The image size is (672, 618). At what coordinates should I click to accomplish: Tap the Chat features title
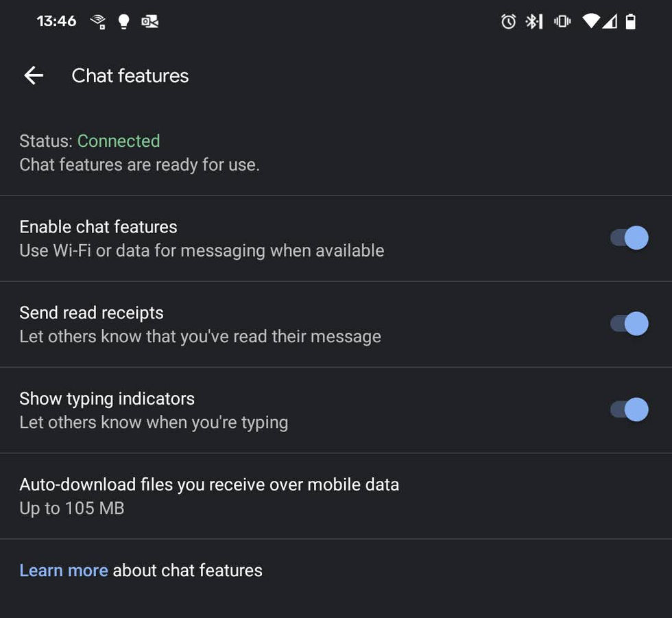(x=130, y=76)
